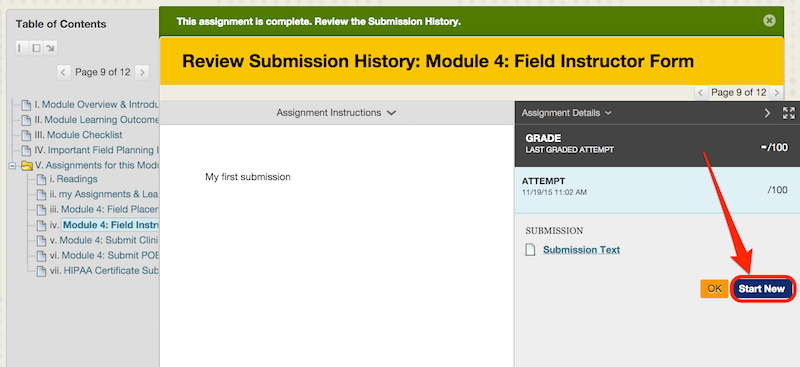Go to the next page in the content pager
The height and width of the screenshot is (367, 800).
point(776,92)
